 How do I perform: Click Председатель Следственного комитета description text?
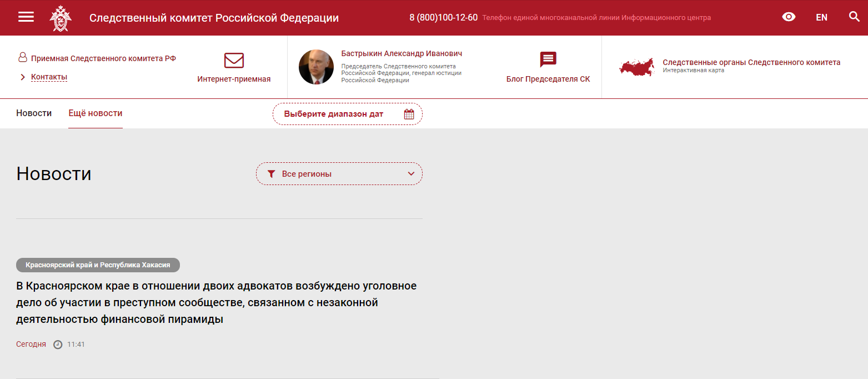click(402, 73)
